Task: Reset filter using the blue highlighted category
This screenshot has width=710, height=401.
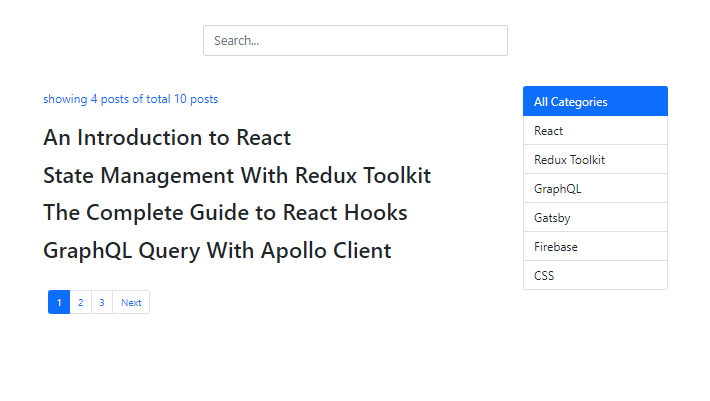Action: pyautogui.click(x=595, y=102)
